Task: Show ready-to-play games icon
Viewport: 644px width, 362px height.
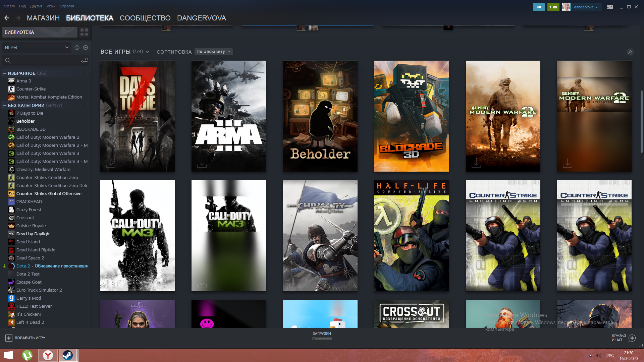Action: (x=86, y=48)
